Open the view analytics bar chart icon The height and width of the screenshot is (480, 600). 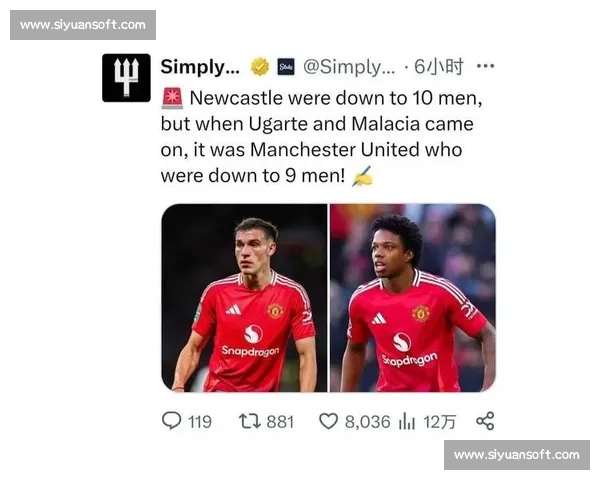[x=406, y=421]
